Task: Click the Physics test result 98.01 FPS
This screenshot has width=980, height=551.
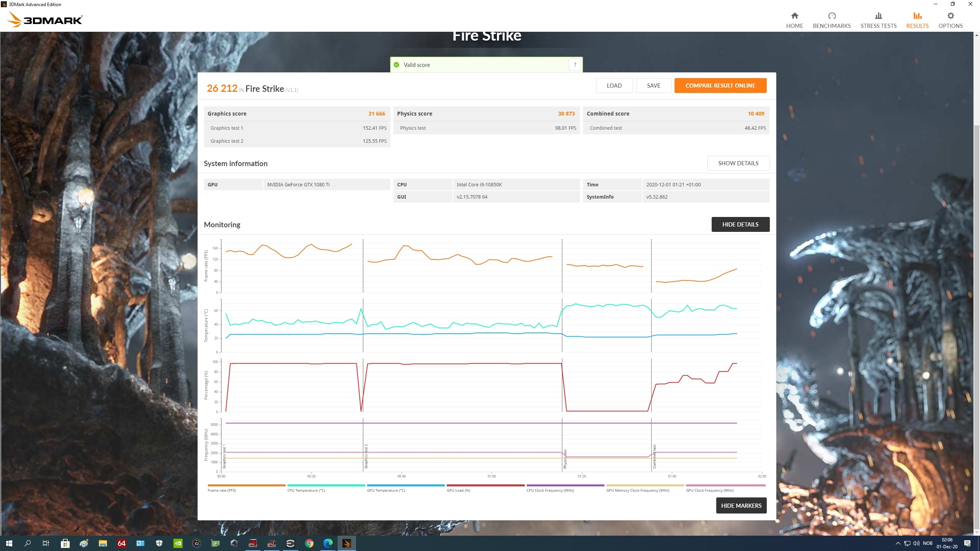Action: click(x=565, y=128)
